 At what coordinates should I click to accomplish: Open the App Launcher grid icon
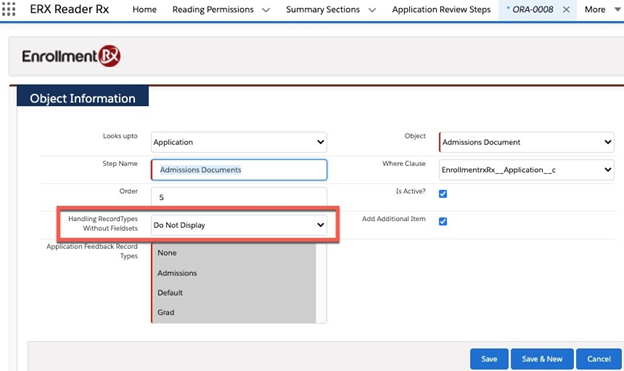(9, 9)
